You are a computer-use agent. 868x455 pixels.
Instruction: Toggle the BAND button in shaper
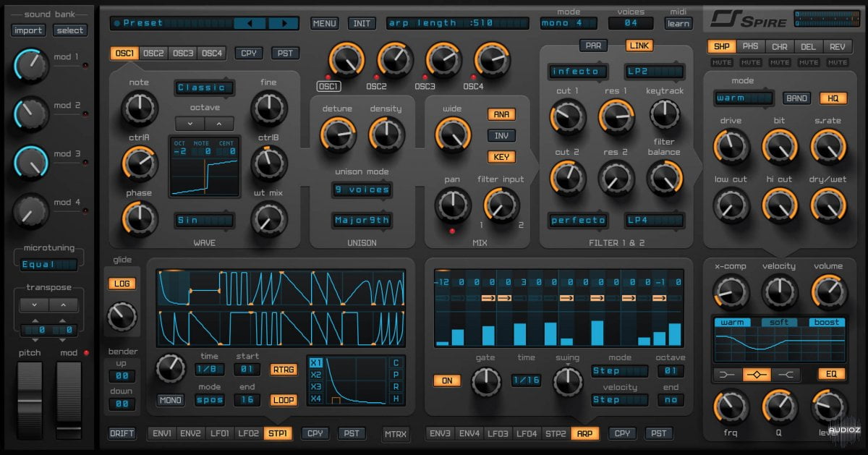click(796, 98)
